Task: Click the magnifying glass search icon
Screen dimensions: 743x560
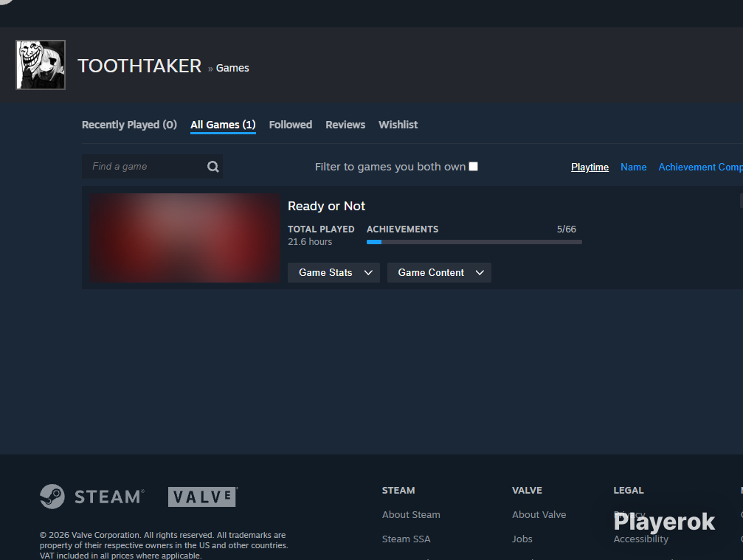Action: 213,166
